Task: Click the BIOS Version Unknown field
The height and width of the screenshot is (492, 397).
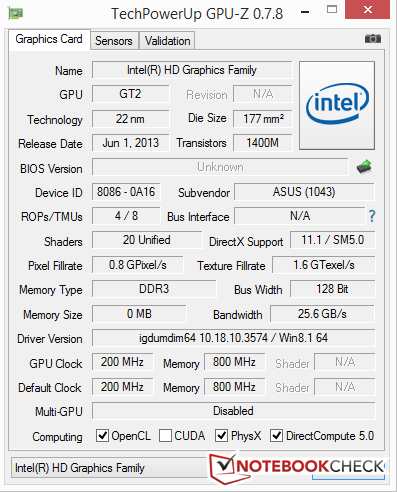Action: point(220,167)
